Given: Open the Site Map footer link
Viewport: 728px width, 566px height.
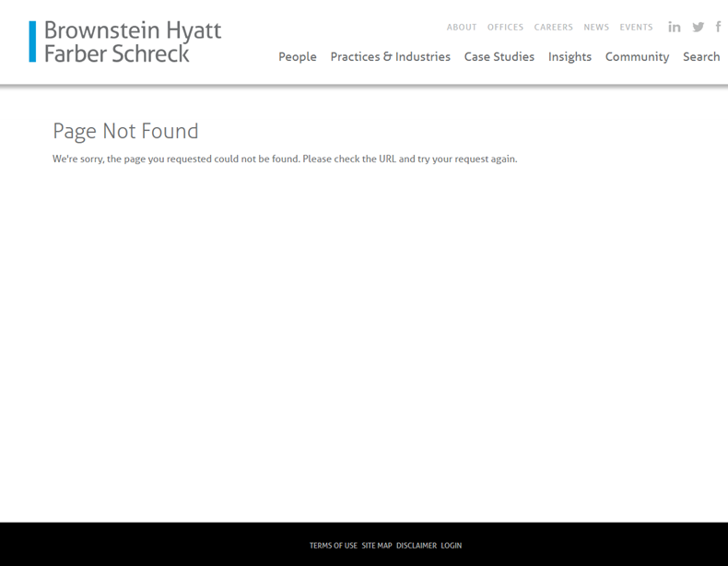Looking at the screenshot, I should click(x=377, y=546).
